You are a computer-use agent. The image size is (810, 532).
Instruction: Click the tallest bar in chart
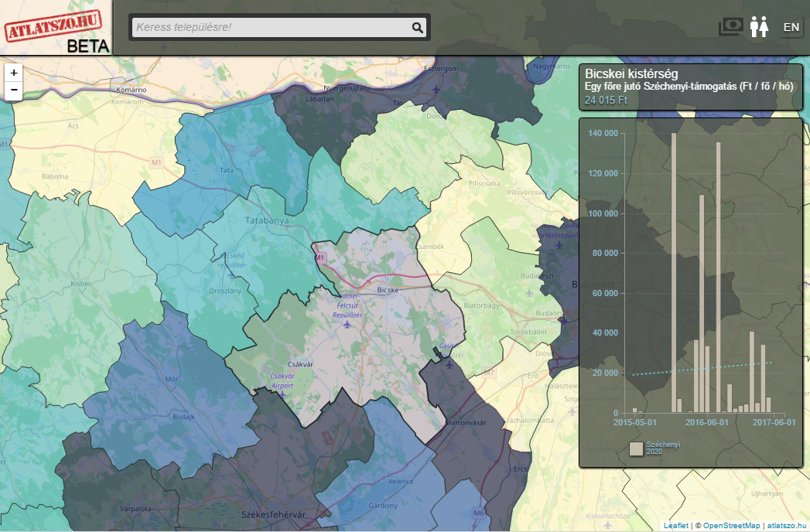(x=674, y=272)
